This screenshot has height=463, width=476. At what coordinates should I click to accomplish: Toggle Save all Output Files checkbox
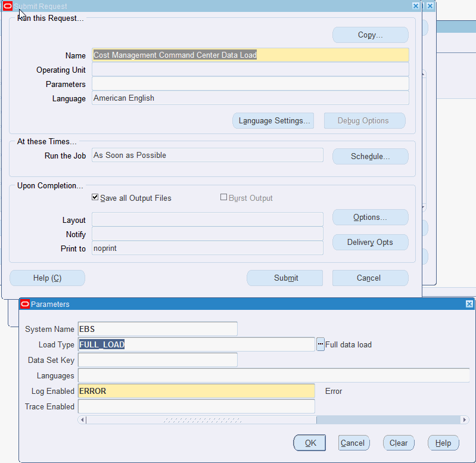pyautogui.click(x=95, y=197)
